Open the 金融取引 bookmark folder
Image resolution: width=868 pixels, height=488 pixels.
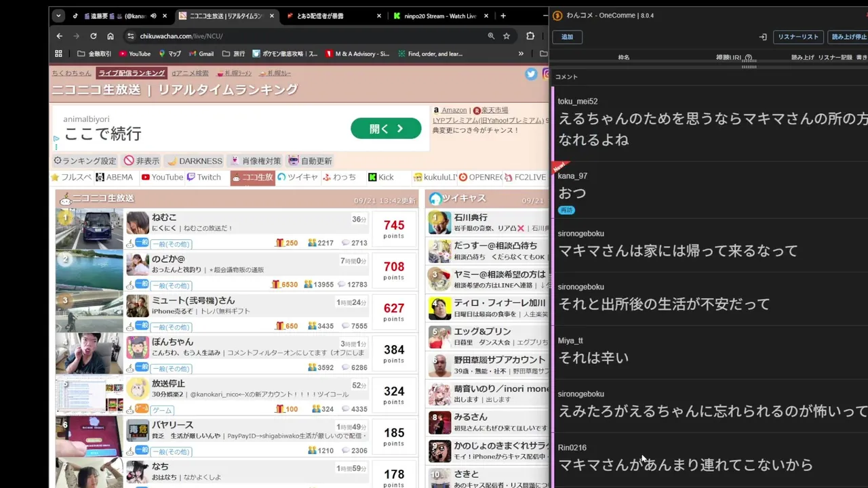coord(94,54)
